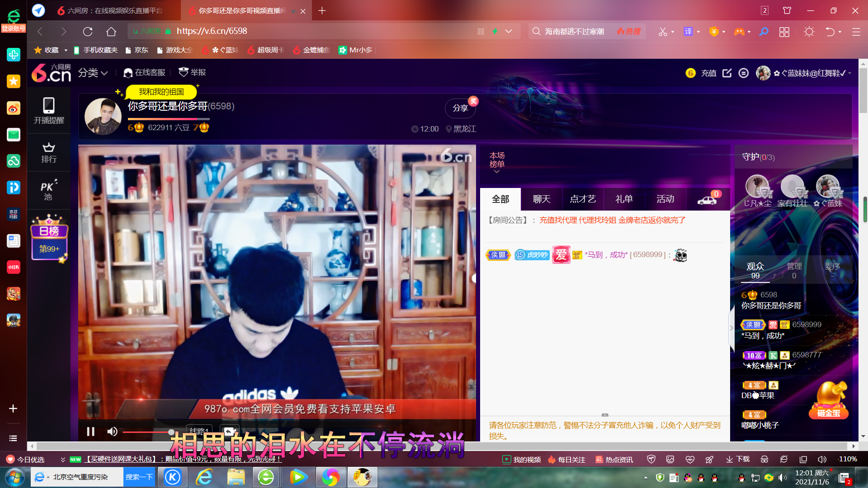Open the car icon tab

(x=708, y=199)
